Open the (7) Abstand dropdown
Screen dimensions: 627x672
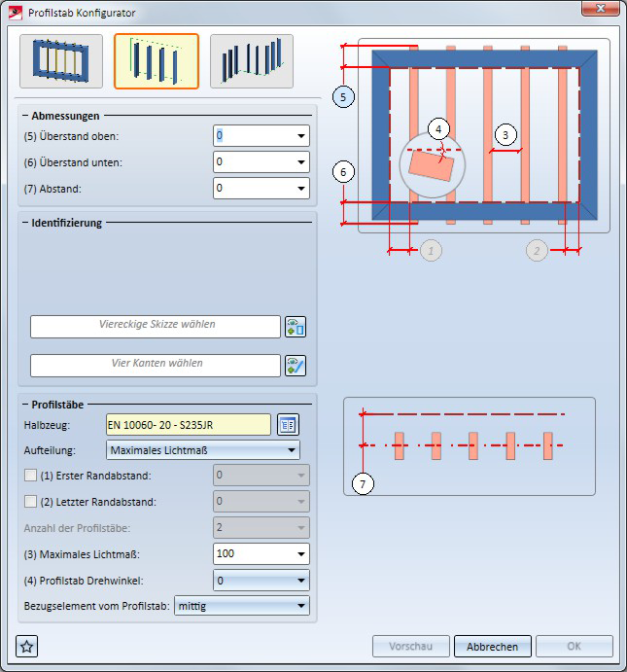pos(301,188)
